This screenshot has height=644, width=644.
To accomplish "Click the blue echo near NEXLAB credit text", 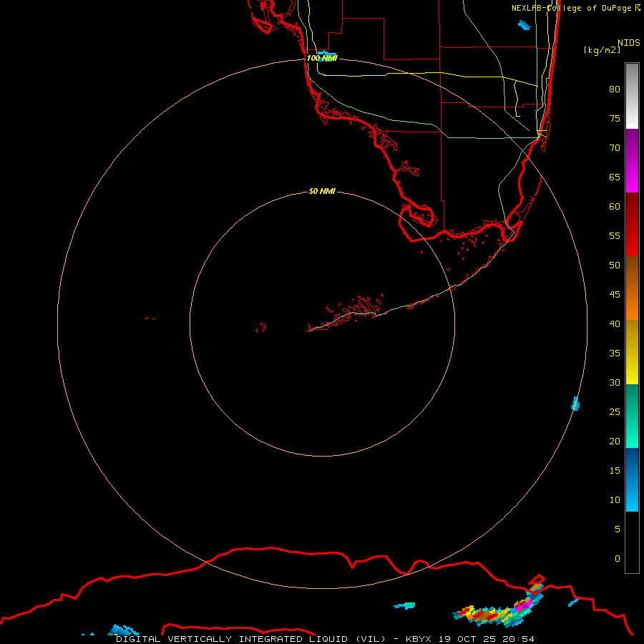I will pos(524,26).
